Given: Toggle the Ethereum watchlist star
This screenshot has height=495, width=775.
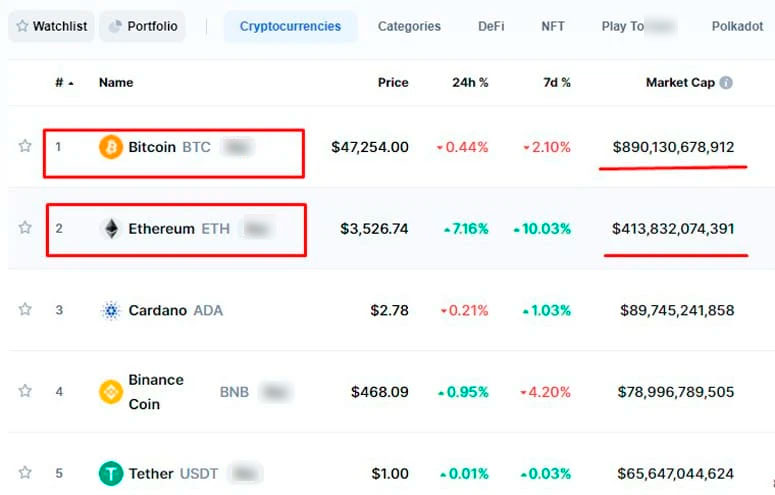Looking at the screenshot, I should coord(25,228).
